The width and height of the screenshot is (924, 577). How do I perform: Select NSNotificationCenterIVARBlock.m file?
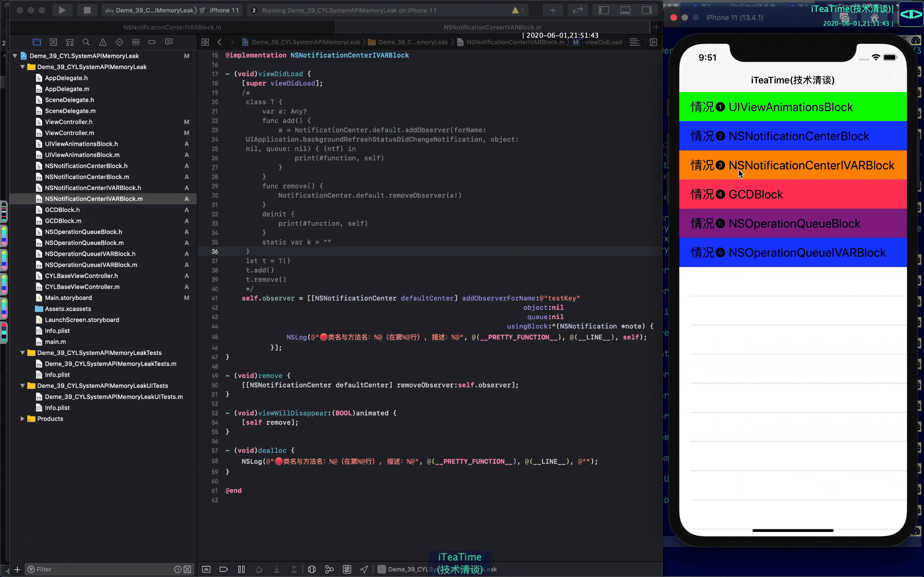tap(94, 199)
